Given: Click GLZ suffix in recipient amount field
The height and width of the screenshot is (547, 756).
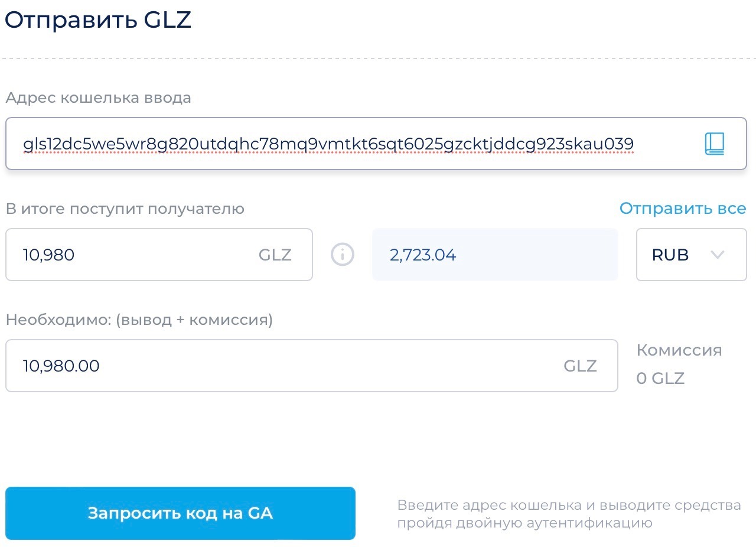Looking at the screenshot, I should point(275,255).
